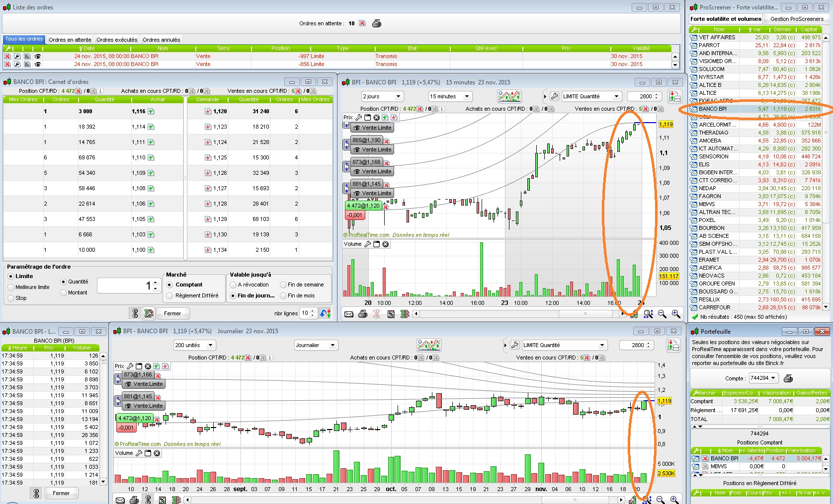833x504 pixels.
Task: Switch to the Ordres annulés tab
Action: coord(162,40)
